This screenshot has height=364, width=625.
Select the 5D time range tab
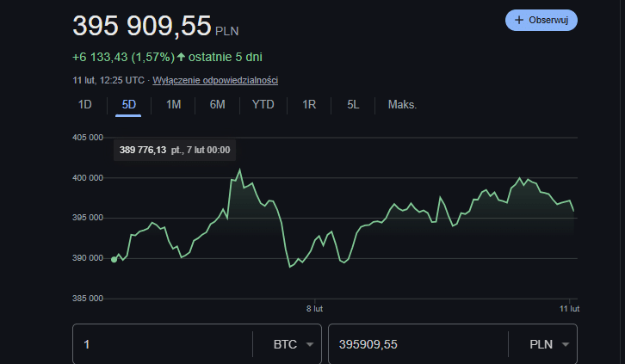pos(129,105)
